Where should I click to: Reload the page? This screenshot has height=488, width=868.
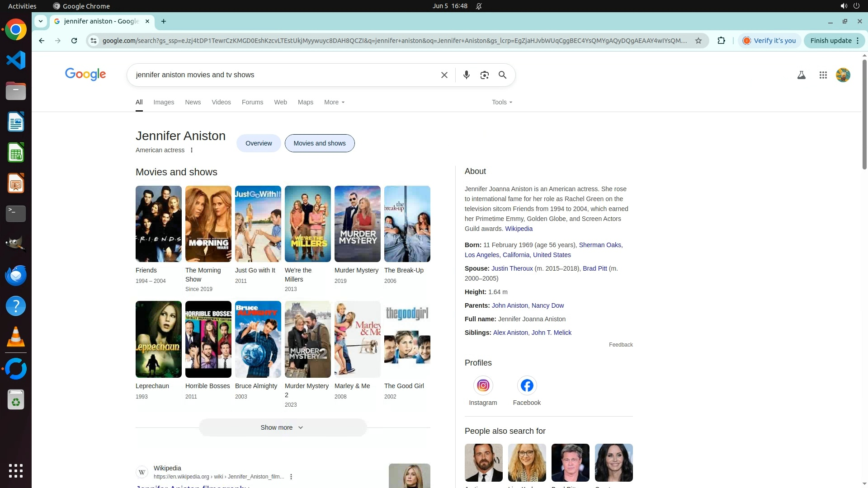74,41
